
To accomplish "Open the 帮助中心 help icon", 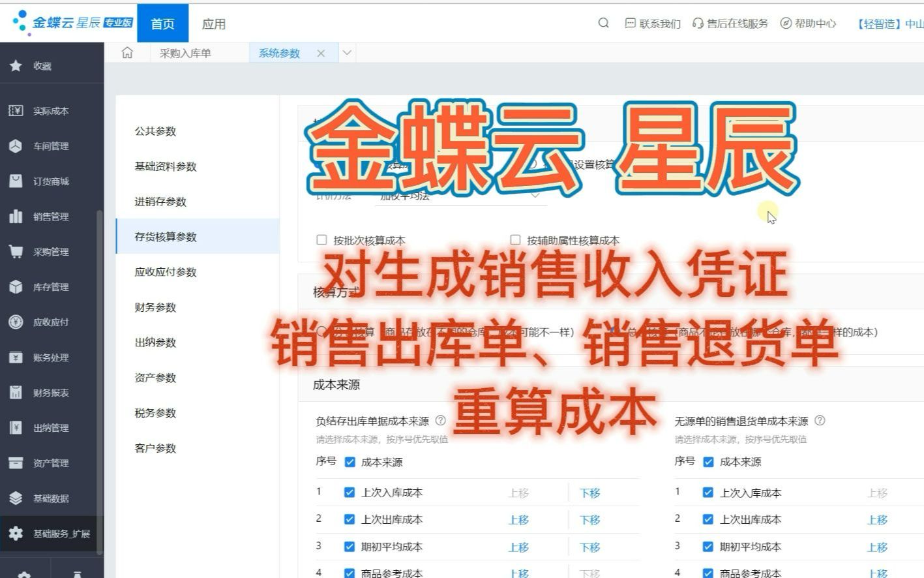I will point(786,23).
